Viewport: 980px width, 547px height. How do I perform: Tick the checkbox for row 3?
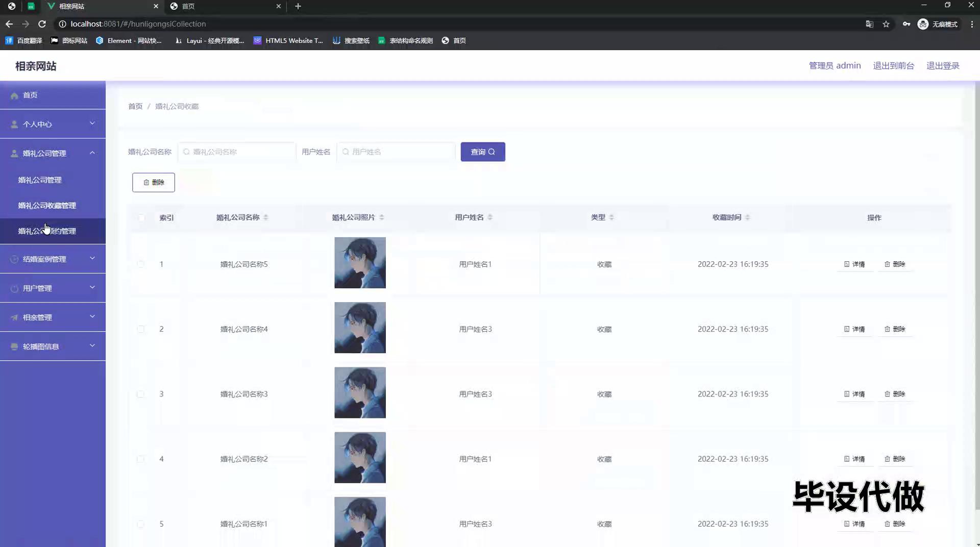pos(141,394)
